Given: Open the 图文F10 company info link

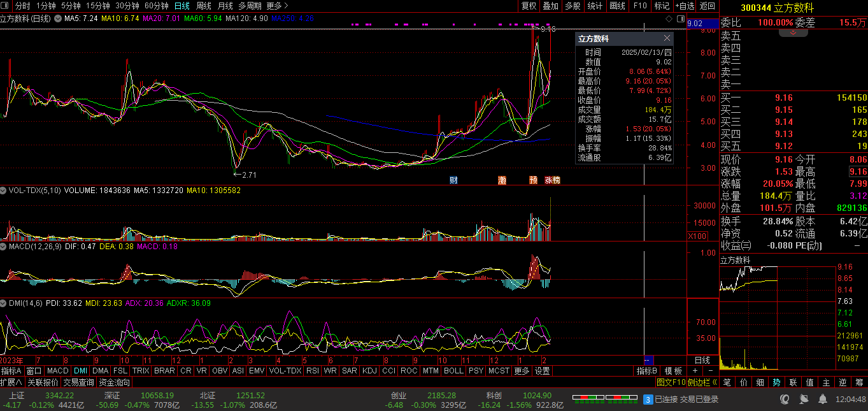Looking at the screenshot, I should click(671, 382).
